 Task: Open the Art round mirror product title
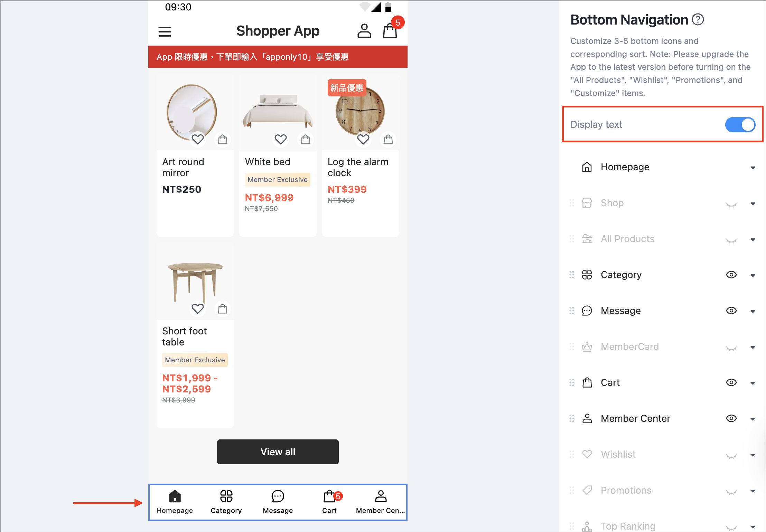[x=183, y=167]
